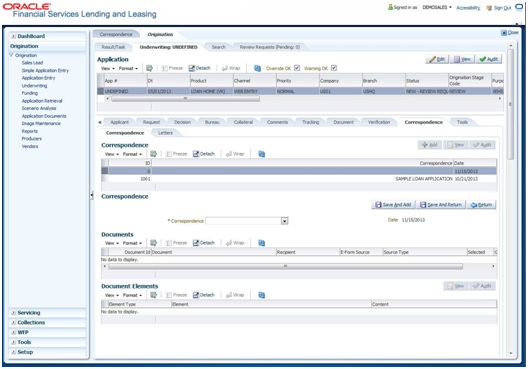Switch to the Collateral tab
Image resolution: width=528 pixels, height=369 pixels.
point(243,122)
